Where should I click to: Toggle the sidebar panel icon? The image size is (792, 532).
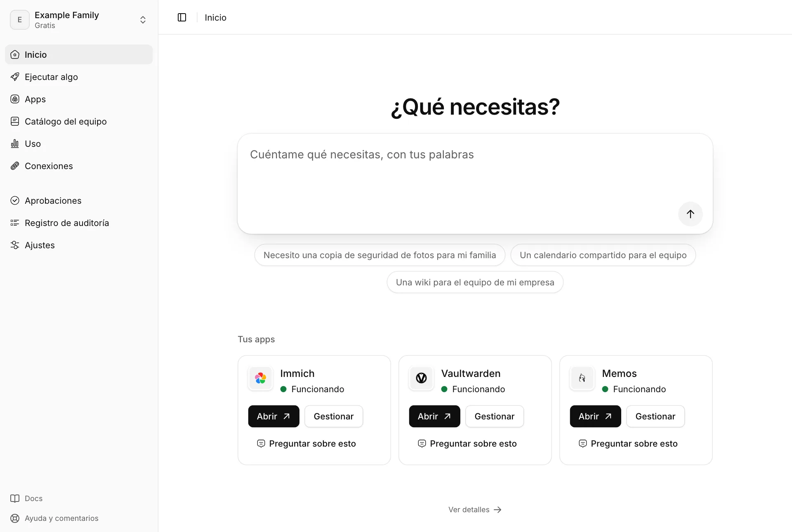[182, 17]
